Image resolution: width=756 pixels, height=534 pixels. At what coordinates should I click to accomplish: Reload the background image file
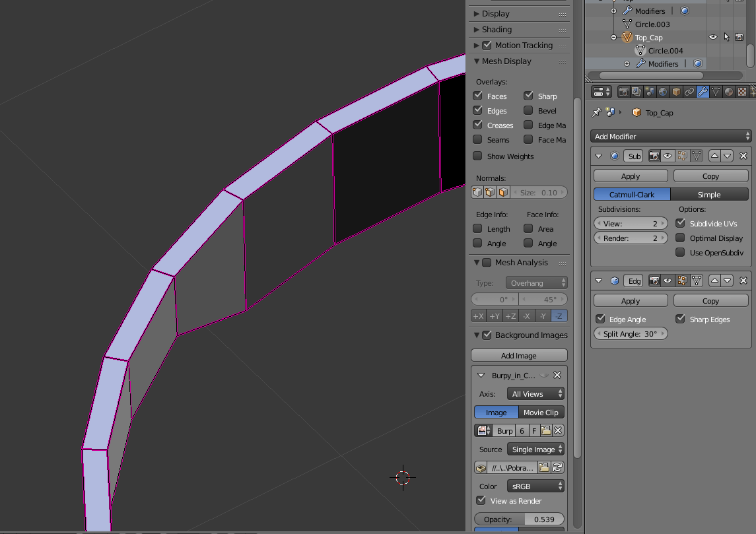pyautogui.click(x=558, y=467)
